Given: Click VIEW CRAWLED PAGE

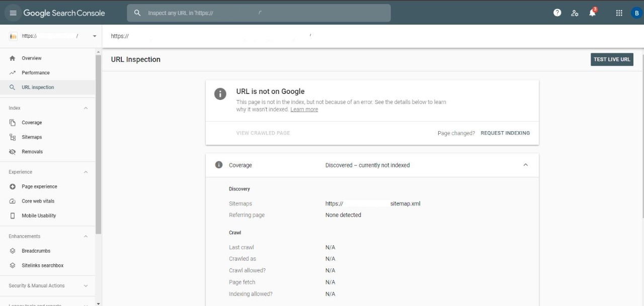Looking at the screenshot, I should [x=263, y=133].
